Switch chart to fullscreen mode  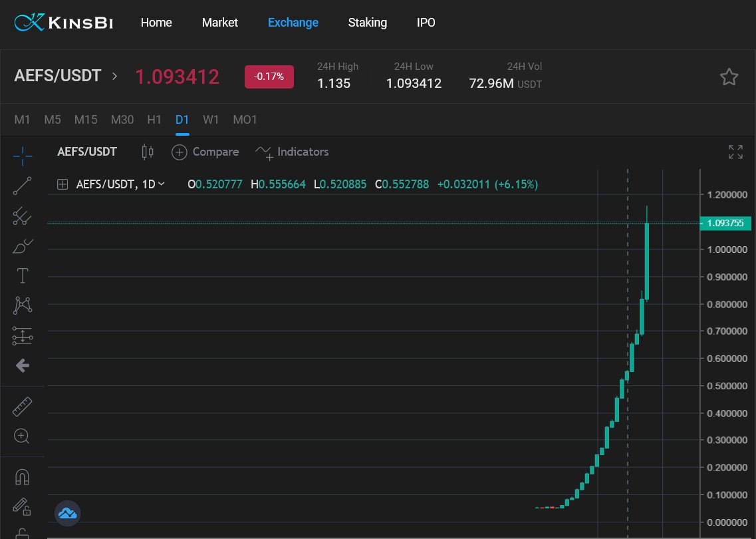tap(735, 152)
